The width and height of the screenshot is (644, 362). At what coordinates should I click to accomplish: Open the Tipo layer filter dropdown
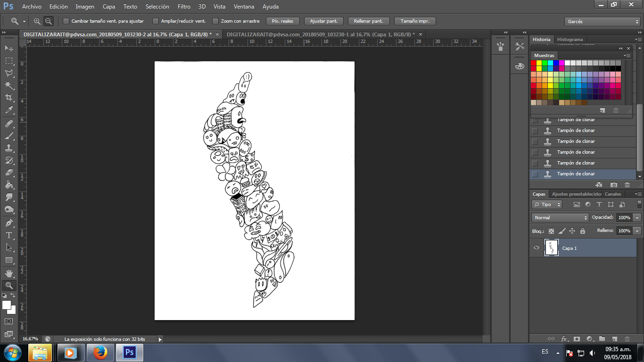[x=547, y=205]
